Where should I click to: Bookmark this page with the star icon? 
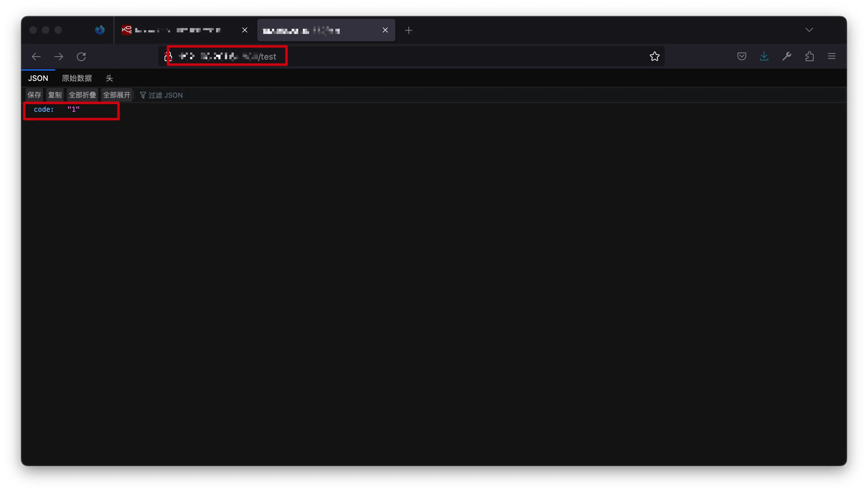coord(654,57)
